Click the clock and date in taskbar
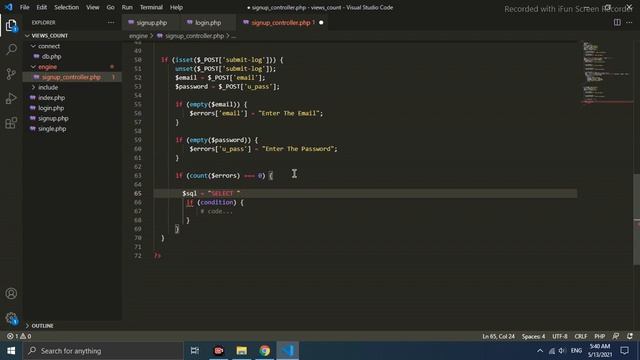 pyautogui.click(x=600, y=351)
